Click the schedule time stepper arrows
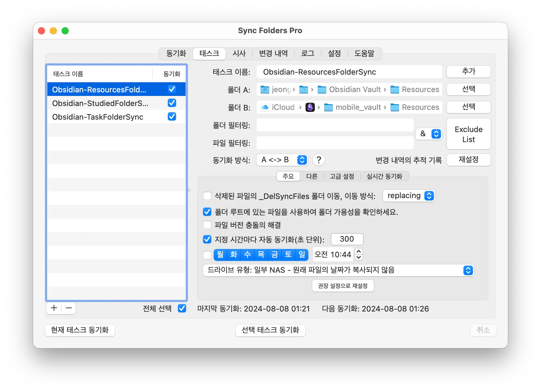The image size is (541, 392). (x=359, y=254)
